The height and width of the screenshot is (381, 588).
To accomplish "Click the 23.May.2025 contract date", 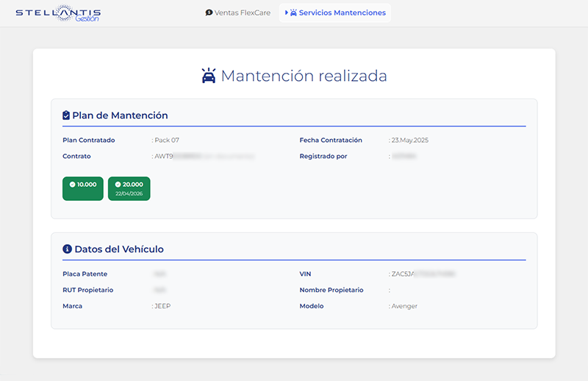I will pos(409,140).
